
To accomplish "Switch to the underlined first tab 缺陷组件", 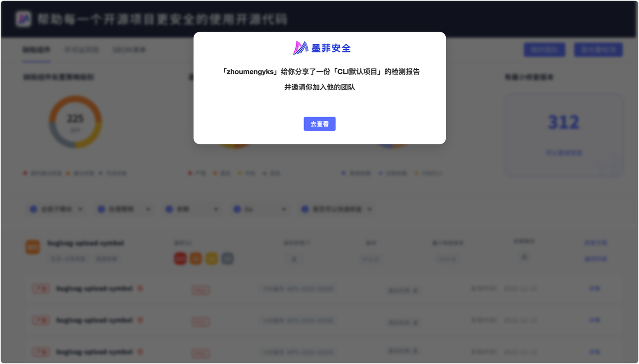I will 36,50.
